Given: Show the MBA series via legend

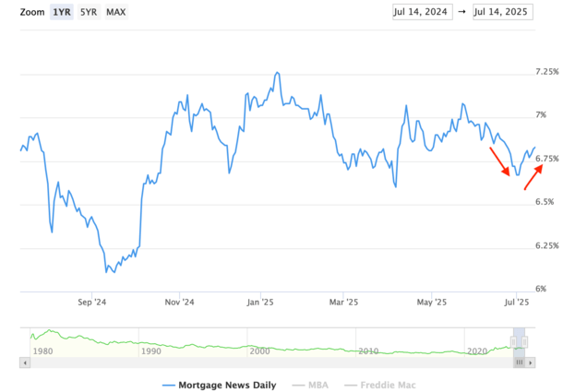Looking at the screenshot, I should (310, 386).
